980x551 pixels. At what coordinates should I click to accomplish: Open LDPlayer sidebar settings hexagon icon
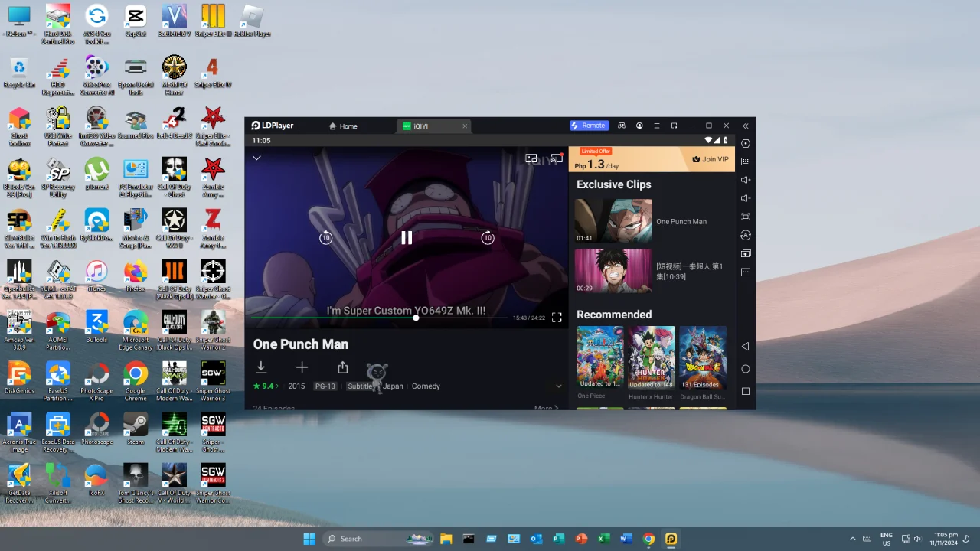click(x=746, y=143)
